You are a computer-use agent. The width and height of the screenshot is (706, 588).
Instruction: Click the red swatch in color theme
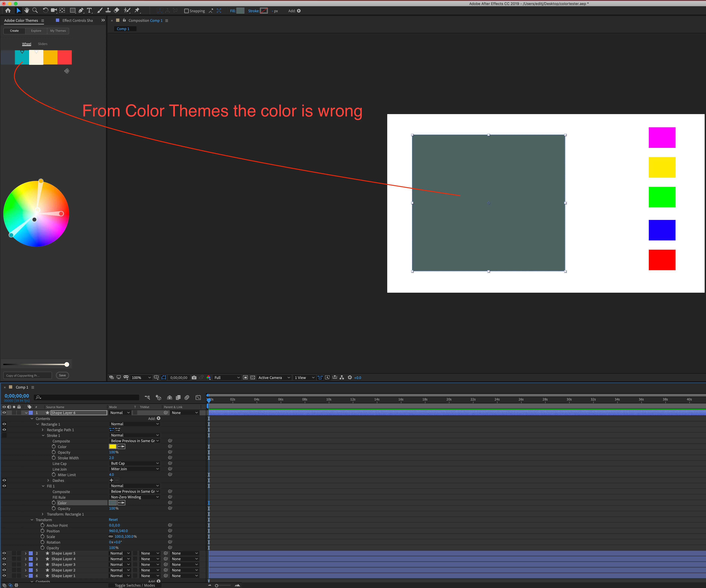pyautogui.click(x=64, y=57)
